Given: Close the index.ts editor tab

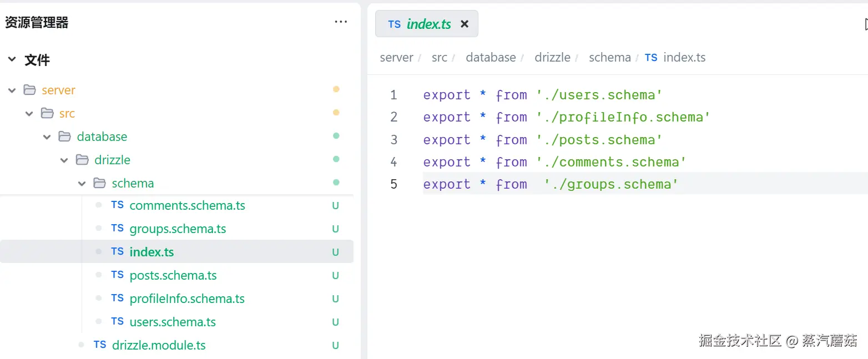Looking at the screenshot, I should (x=465, y=24).
